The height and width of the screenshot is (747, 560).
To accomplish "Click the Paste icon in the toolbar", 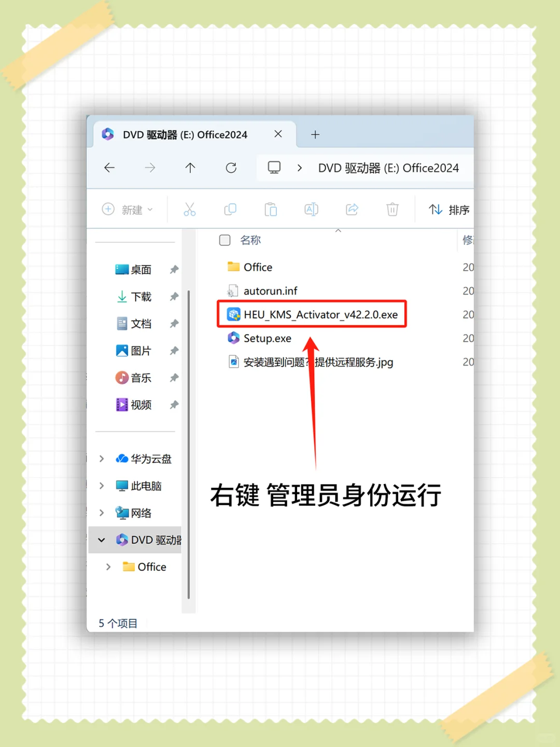I will tap(271, 209).
